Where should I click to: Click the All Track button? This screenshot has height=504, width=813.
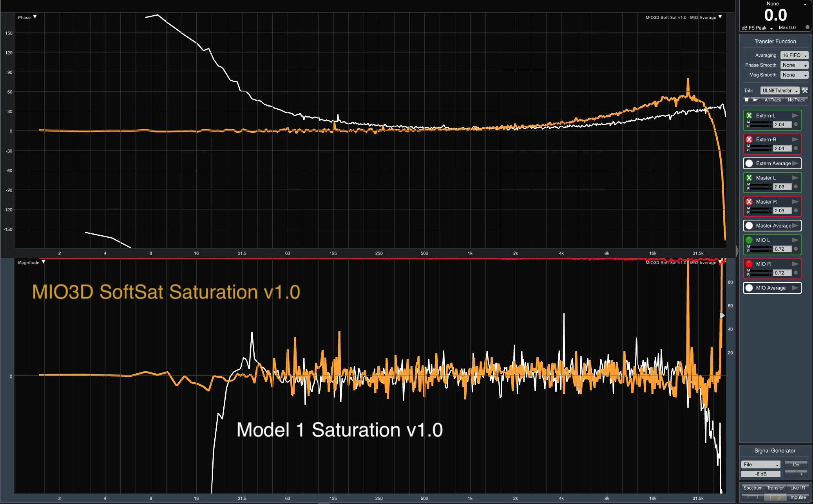772,100
